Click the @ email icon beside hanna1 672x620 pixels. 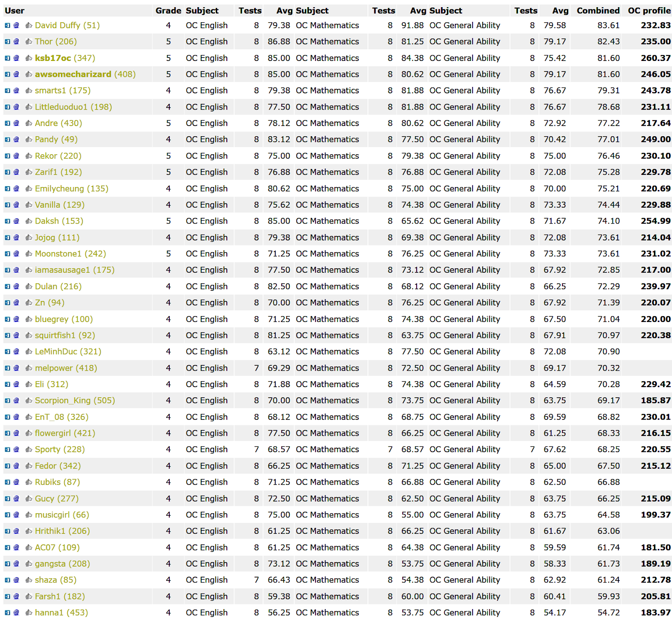tap(16, 612)
